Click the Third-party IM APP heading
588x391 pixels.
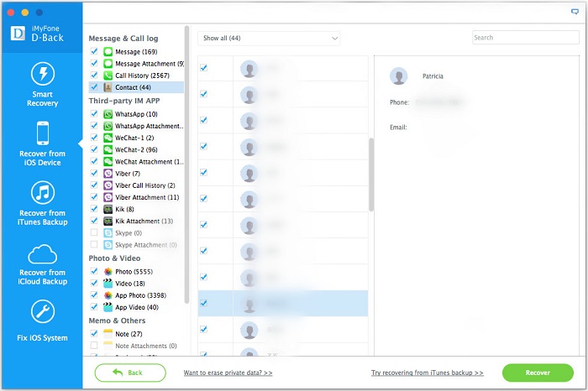(124, 101)
